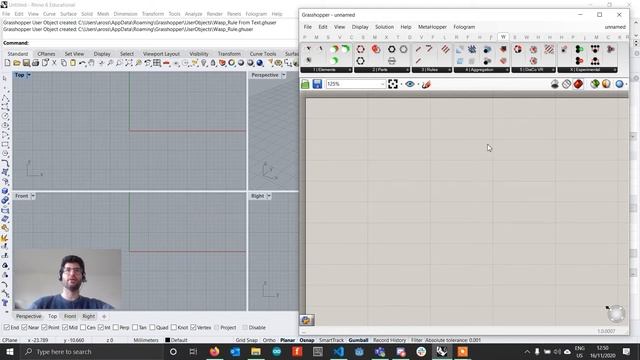Choose wireframe preview mode icon in Grasshopper
Viewport: 640px width, 360px height.
566,84
